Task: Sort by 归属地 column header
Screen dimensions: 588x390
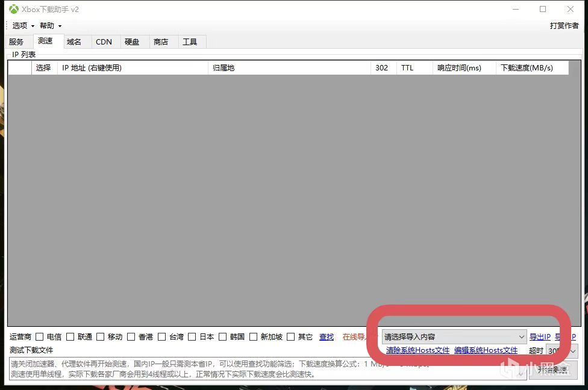Action: [x=289, y=68]
